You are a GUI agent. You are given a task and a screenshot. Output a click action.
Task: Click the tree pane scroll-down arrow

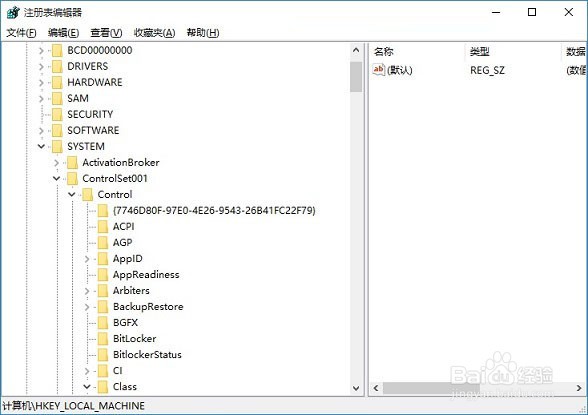pyautogui.click(x=356, y=388)
